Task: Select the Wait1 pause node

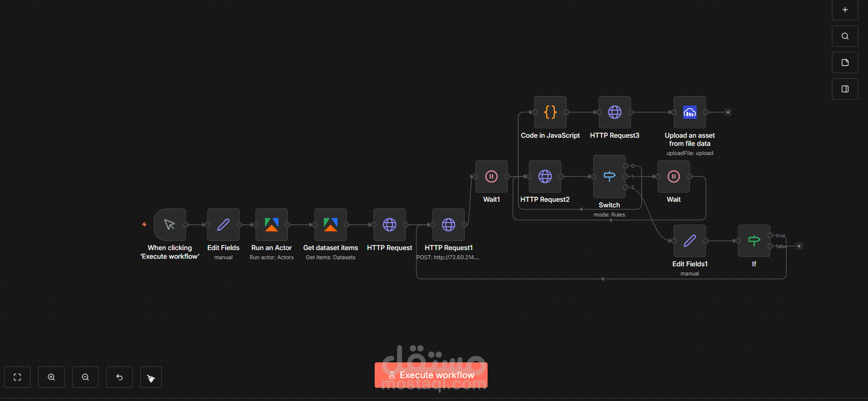Action: pyautogui.click(x=491, y=176)
